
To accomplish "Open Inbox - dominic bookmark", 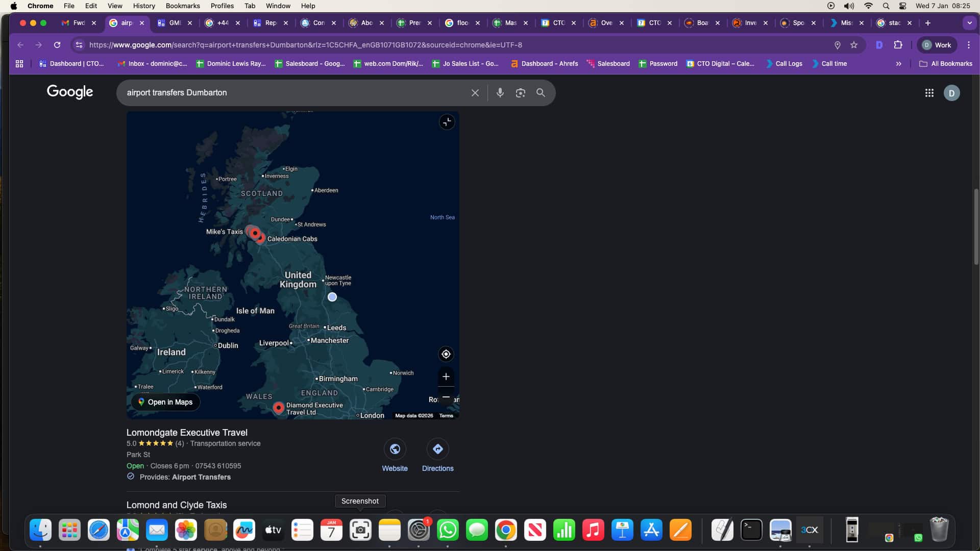I will click(152, 64).
